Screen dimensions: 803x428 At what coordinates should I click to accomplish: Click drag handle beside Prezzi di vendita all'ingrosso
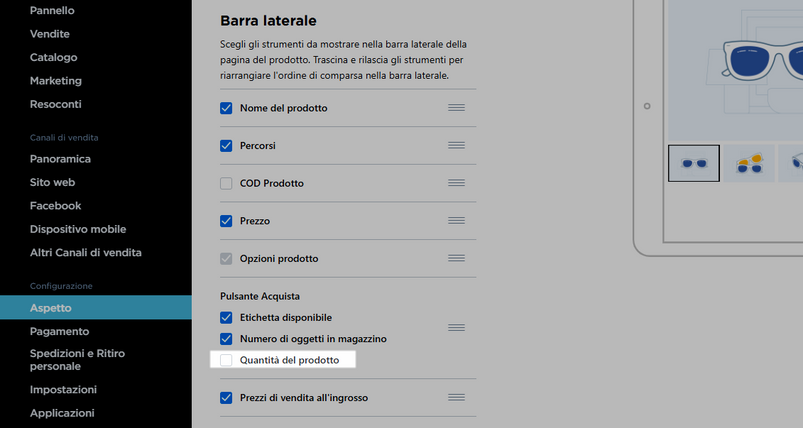[x=456, y=397]
